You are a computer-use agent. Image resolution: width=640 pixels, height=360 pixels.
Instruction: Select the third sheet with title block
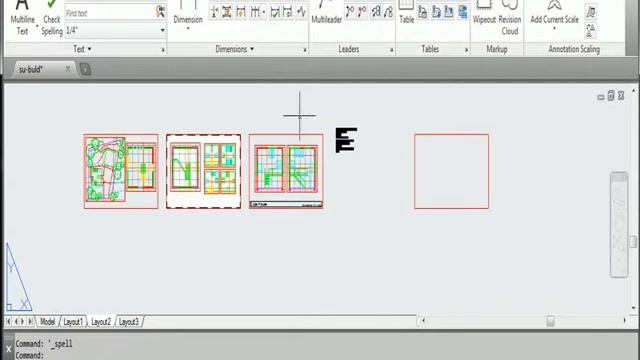point(286,171)
